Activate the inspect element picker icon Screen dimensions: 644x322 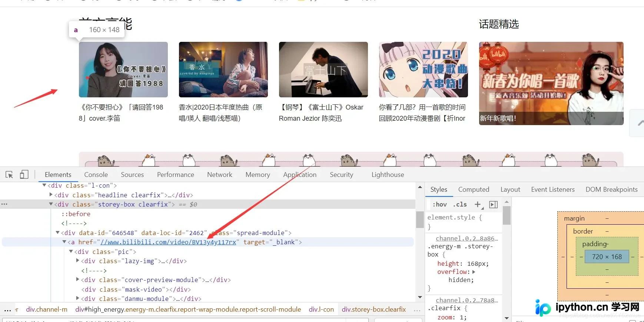pos(9,174)
